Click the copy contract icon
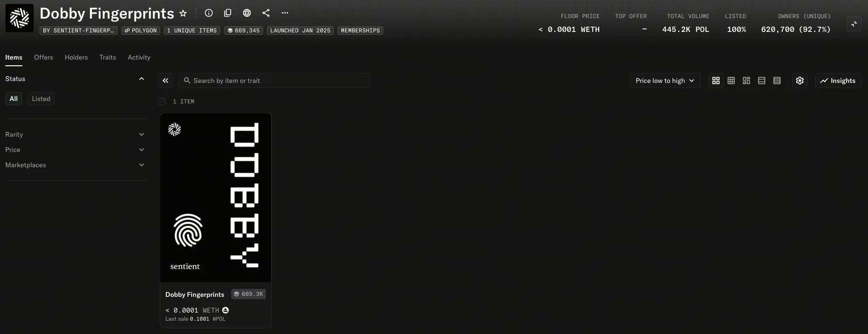This screenshot has height=334, width=868. 228,13
